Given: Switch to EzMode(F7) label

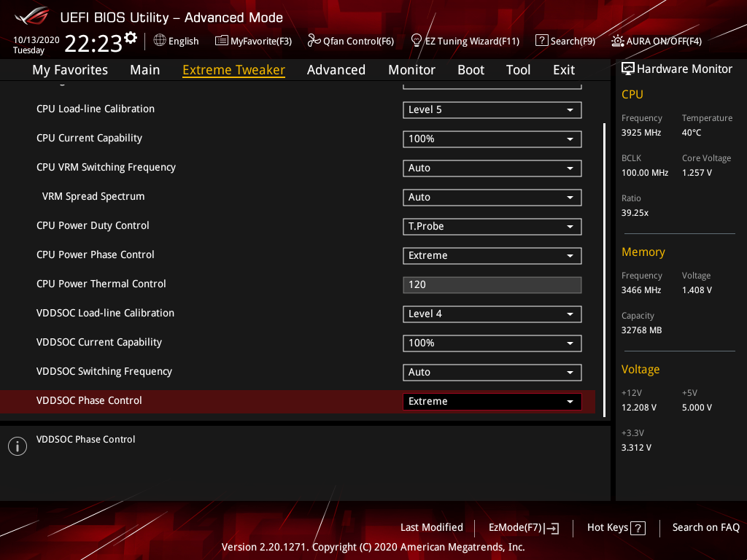Looking at the screenshot, I should [516, 528].
